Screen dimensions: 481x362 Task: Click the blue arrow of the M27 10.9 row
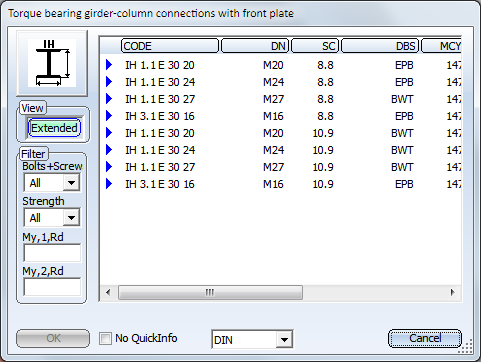point(109,167)
